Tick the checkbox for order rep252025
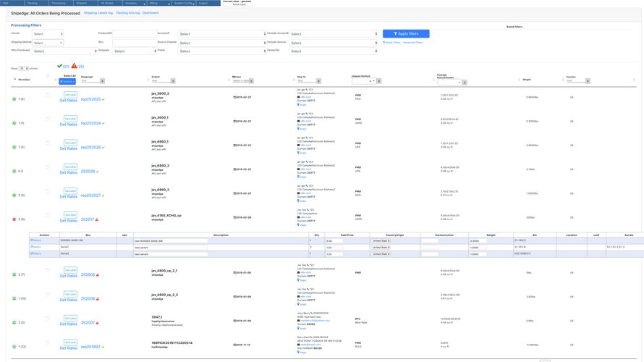This screenshot has height=362, width=644. [x=48, y=95]
